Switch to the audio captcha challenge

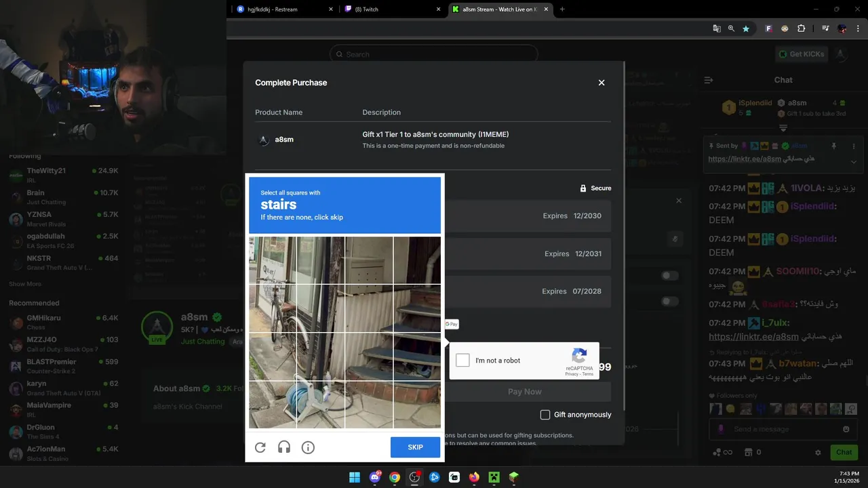pyautogui.click(x=284, y=447)
